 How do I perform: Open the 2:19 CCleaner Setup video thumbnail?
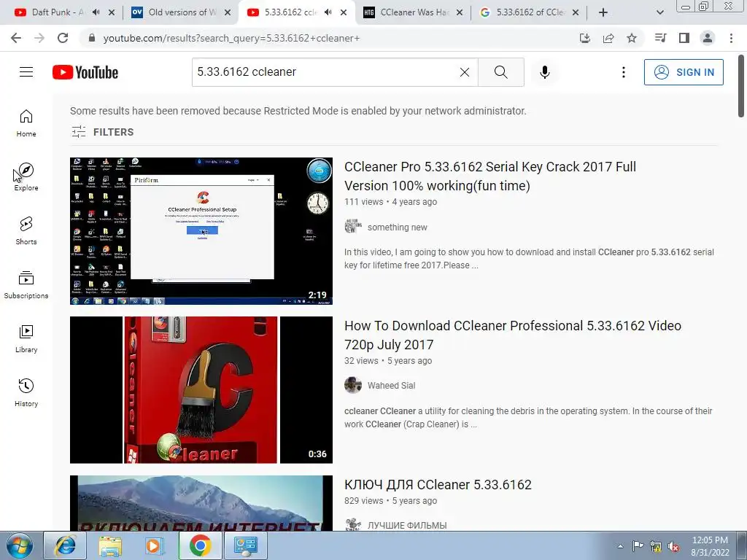pyautogui.click(x=201, y=231)
